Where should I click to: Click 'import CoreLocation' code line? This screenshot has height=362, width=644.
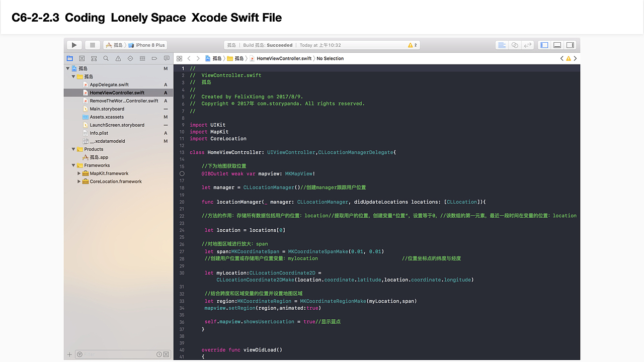pyautogui.click(x=218, y=139)
